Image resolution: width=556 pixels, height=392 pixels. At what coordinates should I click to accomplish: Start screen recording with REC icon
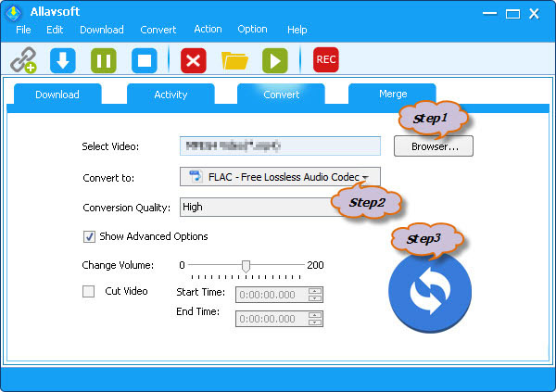(x=326, y=59)
